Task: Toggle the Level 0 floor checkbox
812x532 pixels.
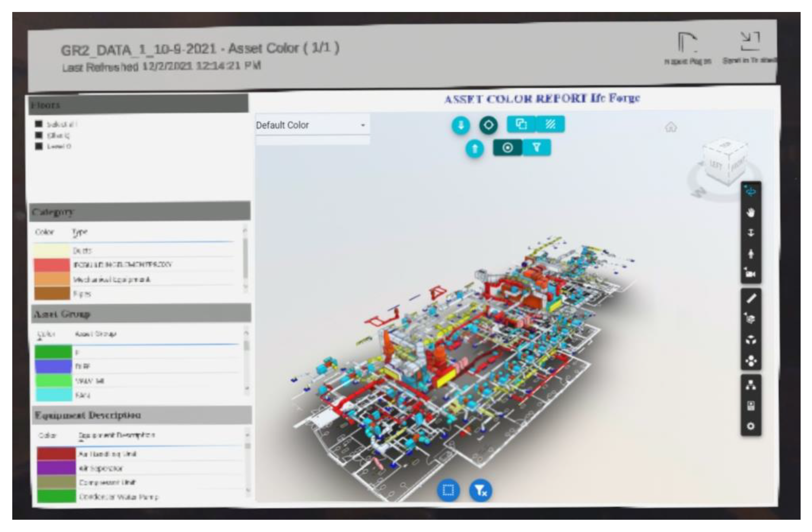Action: (39, 146)
